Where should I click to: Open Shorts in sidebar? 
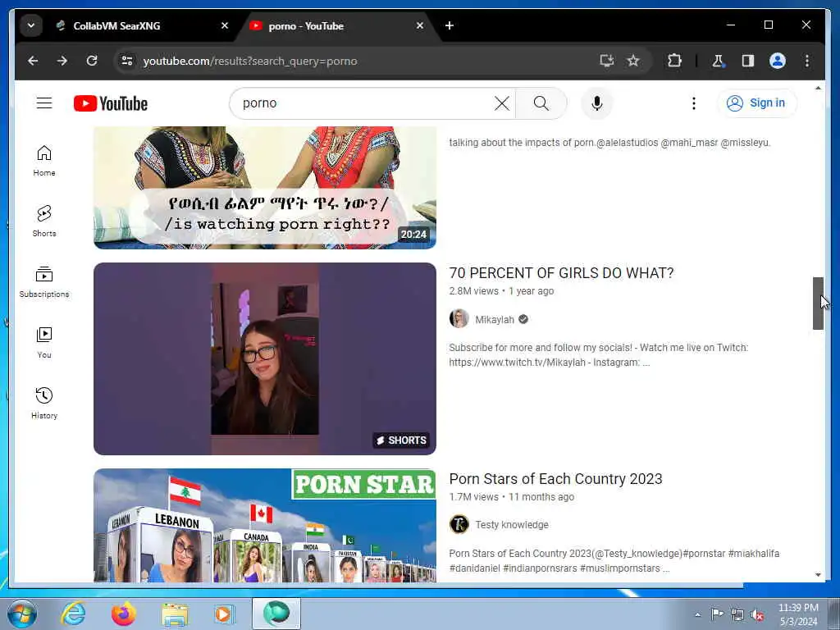[x=44, y=221]
